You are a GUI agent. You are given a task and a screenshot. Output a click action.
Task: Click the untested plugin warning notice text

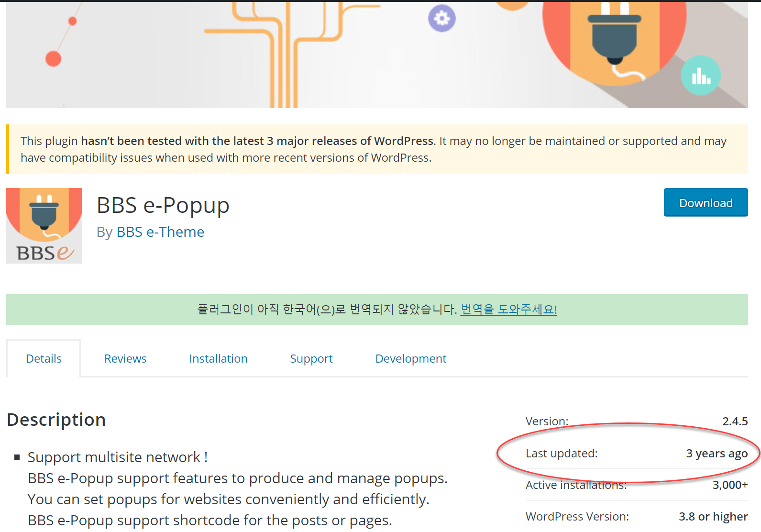pos(374,149)
